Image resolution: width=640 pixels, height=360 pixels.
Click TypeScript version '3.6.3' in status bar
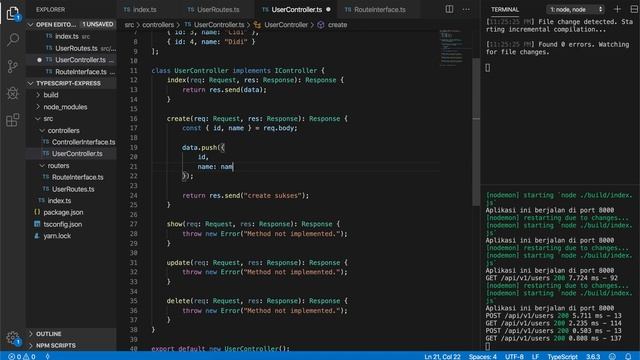pos(593,356)
